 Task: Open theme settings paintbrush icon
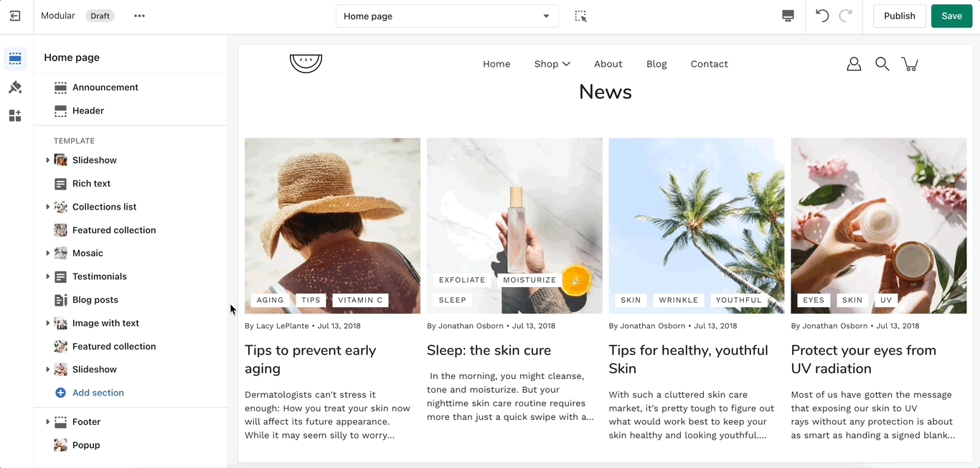tap(15, 88)
